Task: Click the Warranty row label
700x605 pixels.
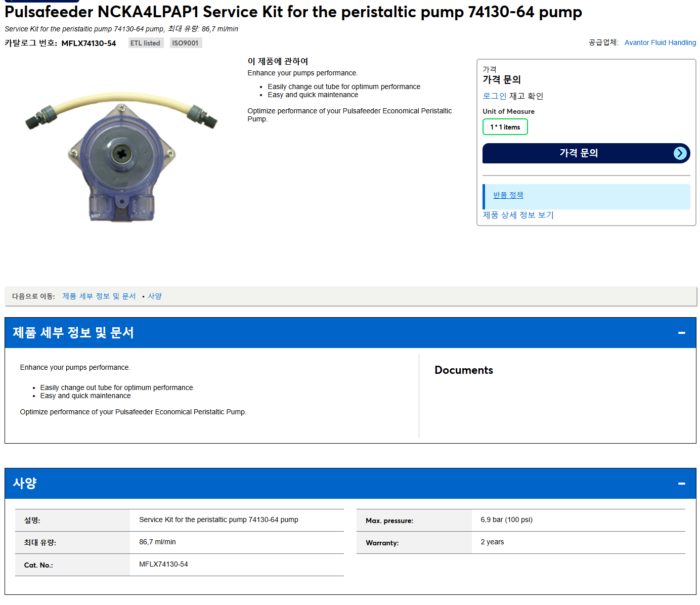Action: click(382, 543)
